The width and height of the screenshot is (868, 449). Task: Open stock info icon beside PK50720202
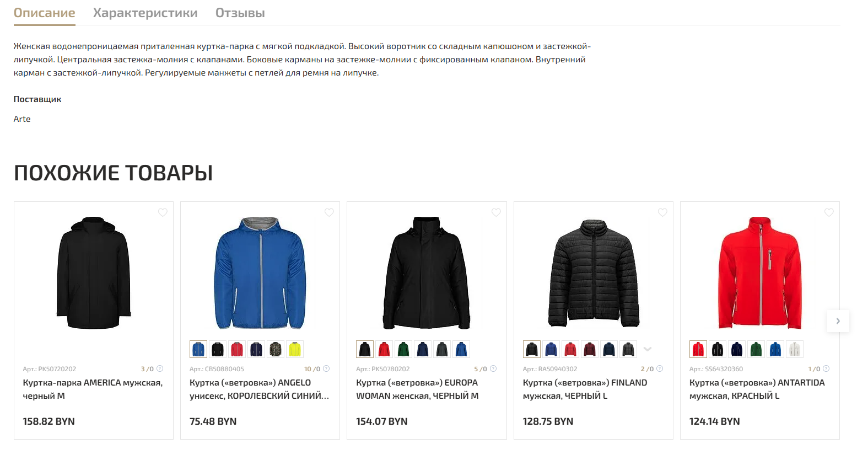tap(160, 368)
